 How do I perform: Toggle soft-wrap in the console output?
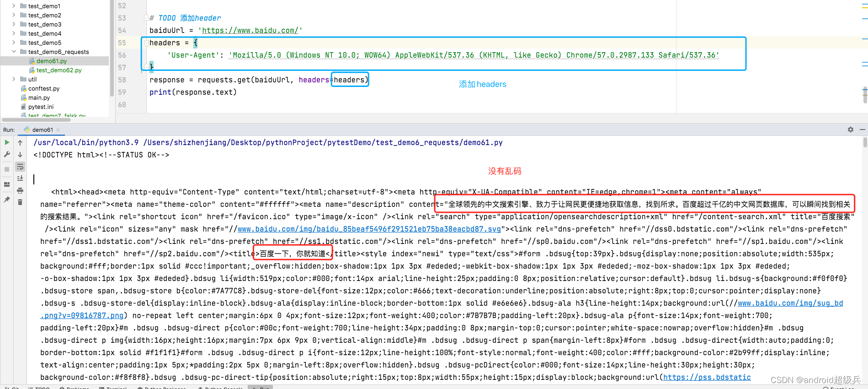tap(20, 167)
